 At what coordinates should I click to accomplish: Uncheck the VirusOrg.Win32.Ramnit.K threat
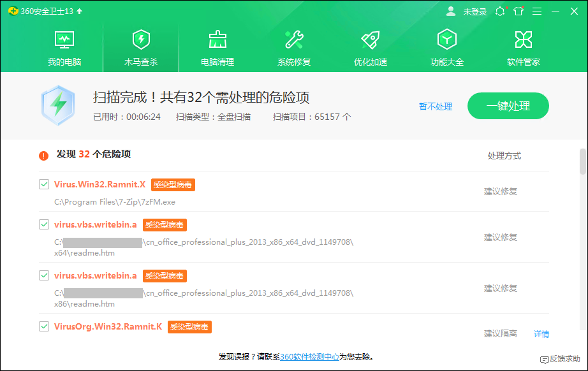(x=44, y=326)
